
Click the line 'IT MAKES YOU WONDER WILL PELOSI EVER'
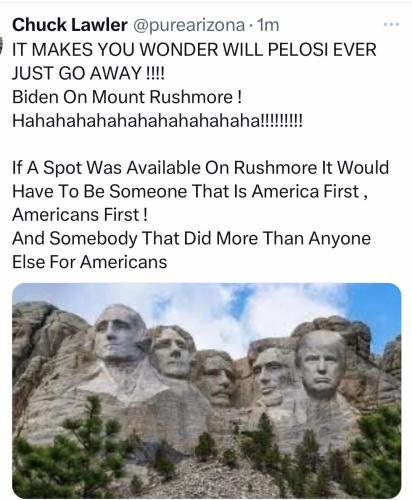(x=194, y=50)
